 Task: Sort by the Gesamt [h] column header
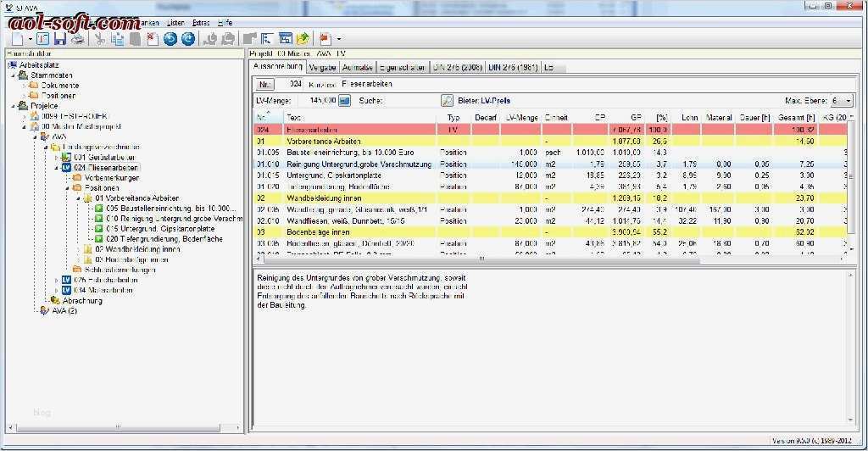795,117
